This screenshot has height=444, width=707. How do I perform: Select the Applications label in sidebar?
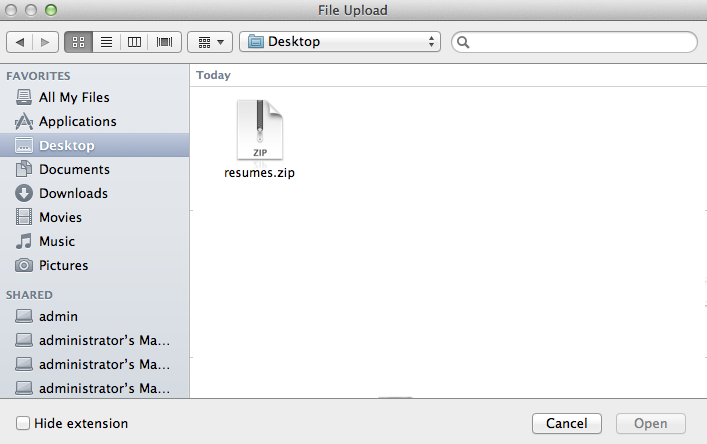(78, 121)
